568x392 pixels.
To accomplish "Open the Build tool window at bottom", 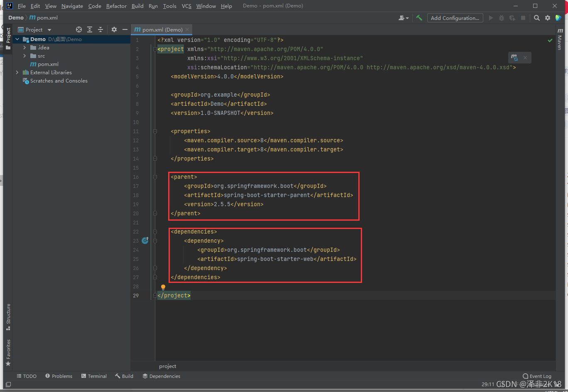I will (x=124, y=376).
